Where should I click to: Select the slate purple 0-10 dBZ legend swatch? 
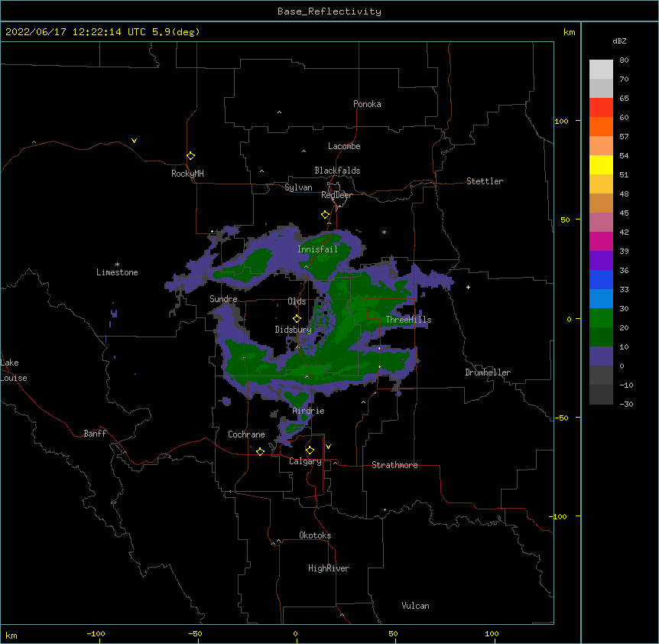point(601,356)
